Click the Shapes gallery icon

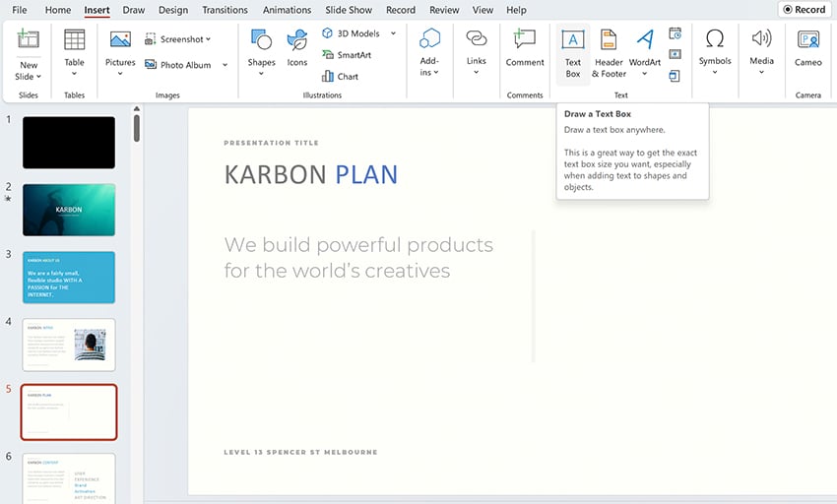[261, 41]
